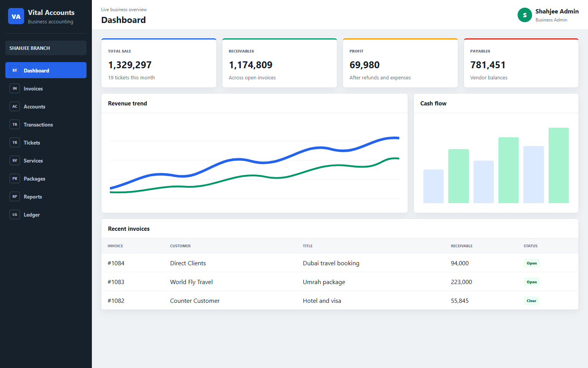Click the LG icon beside Ledger
588x368 pixels.
click(x=15, y=215)
